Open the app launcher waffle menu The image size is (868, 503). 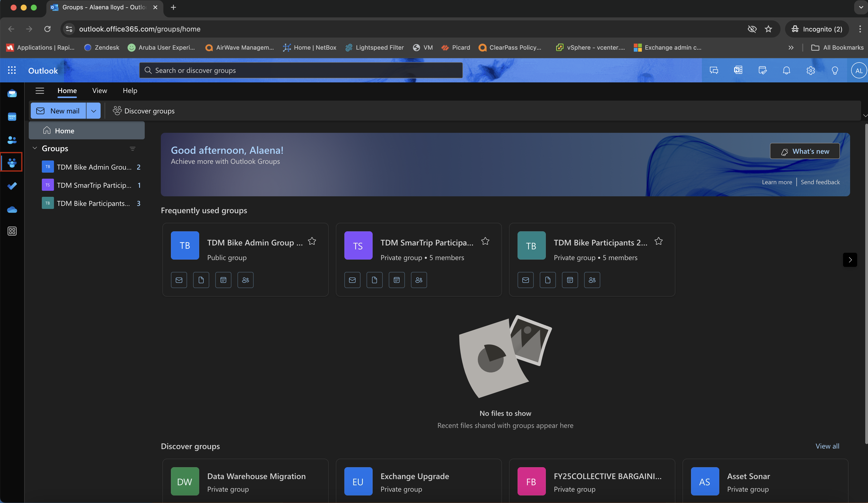pyautogui.click(x=12, y=70)
